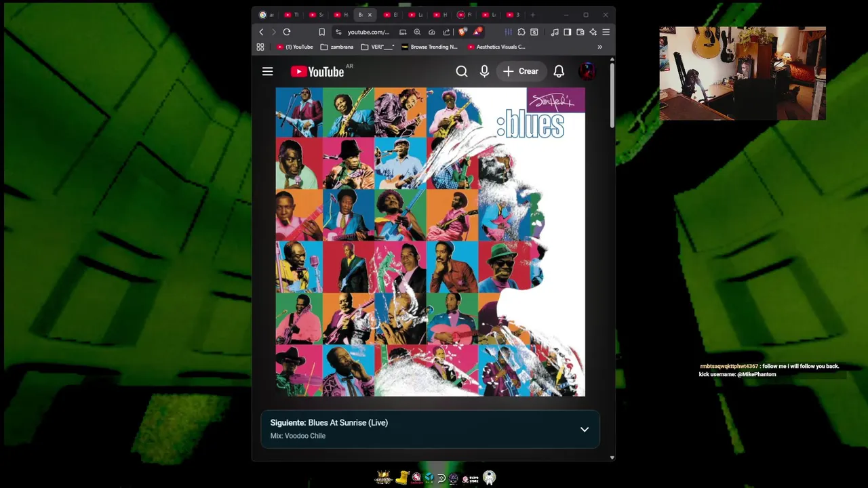Expand the Siguiente queue panel chevron

585,429
